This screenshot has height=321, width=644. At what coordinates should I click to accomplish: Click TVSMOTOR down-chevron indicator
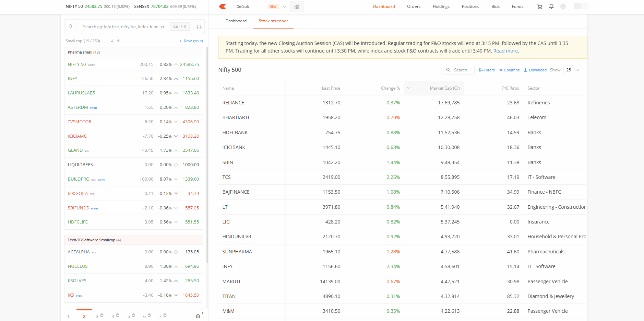176,122
